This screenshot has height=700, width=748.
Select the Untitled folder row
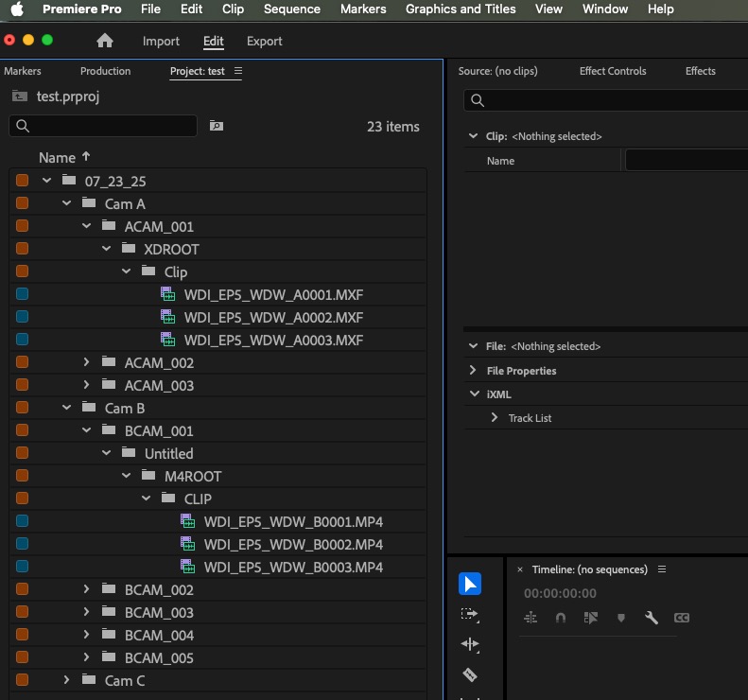click(x=217, y=453)
